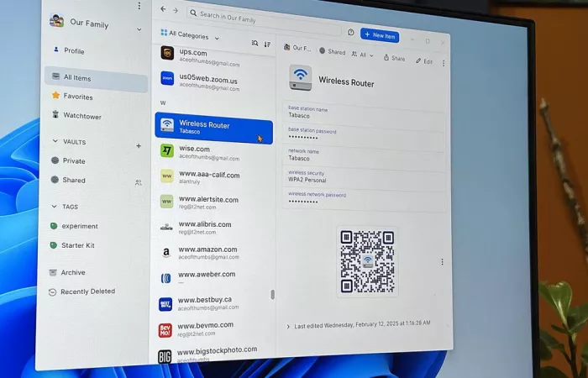Go forward with the right arrow
Viewport: 588px width, 378px height.
click(x=175, y=10)
